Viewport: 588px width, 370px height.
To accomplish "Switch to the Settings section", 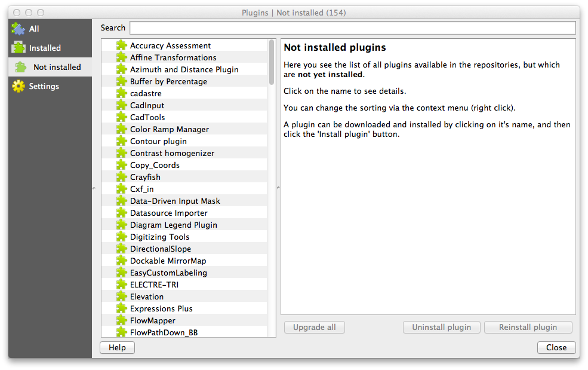I will pos(39,86).
